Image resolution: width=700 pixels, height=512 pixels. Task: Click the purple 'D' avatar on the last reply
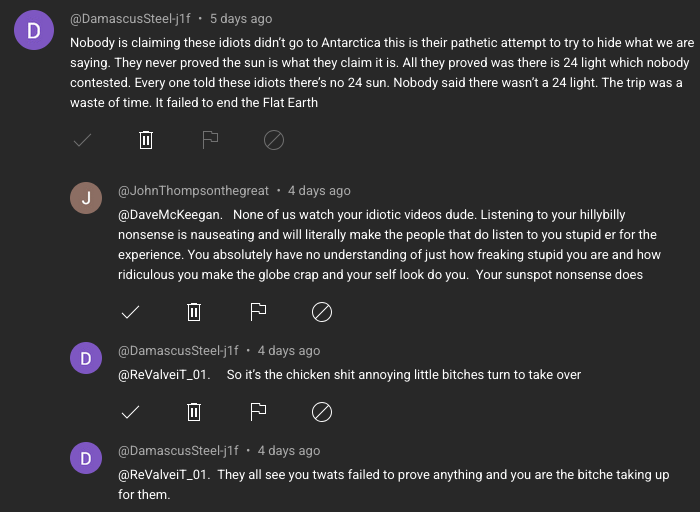[86, 458]
